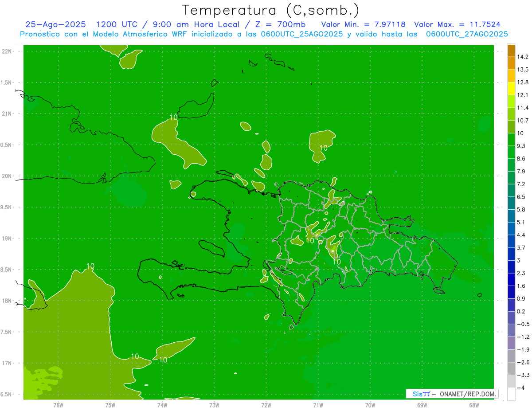Click the '22N' latitude axis label
532x411 pixels.
pyautogui.click(x=6, y=51)
